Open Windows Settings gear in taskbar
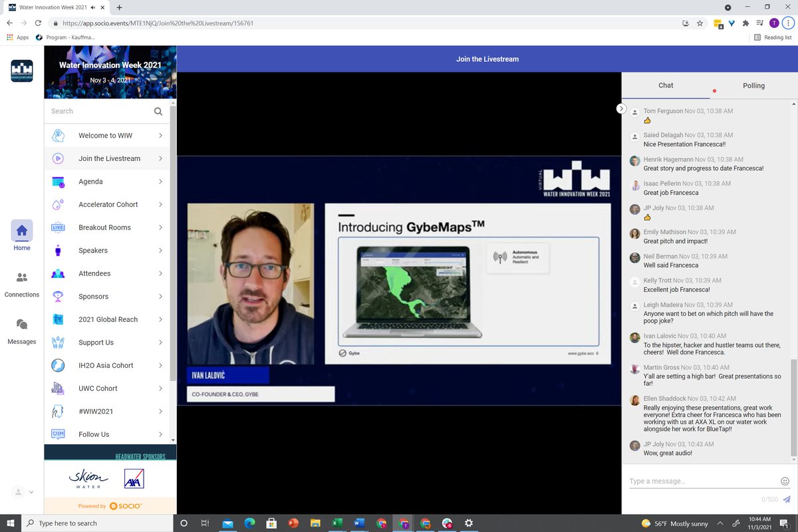This screenshot has height=532, width=798. [x=469, y=523]
